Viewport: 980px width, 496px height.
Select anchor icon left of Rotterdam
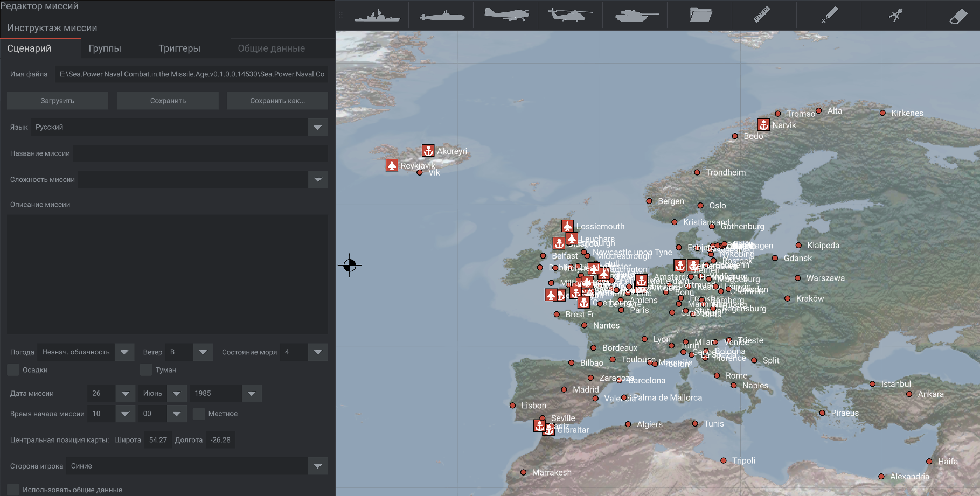pyautogui.click(x=641, y=281)
